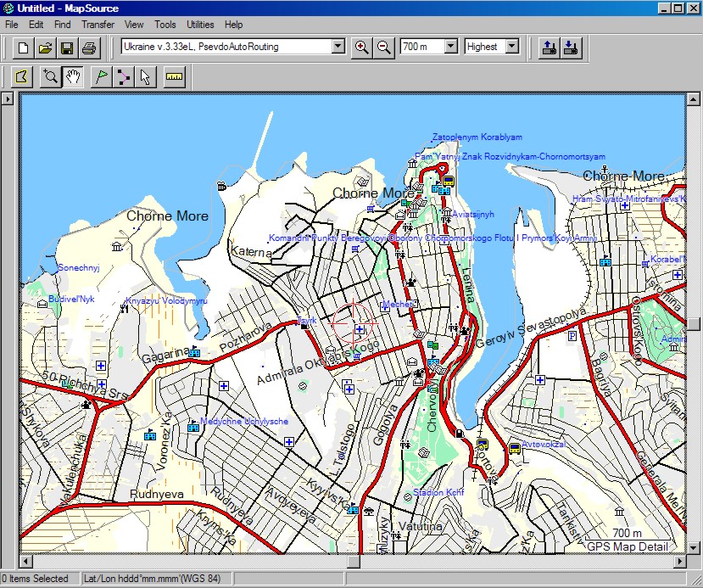Open the Edit menu
This screenshot has height=588, width=703.
pos(36,25)
